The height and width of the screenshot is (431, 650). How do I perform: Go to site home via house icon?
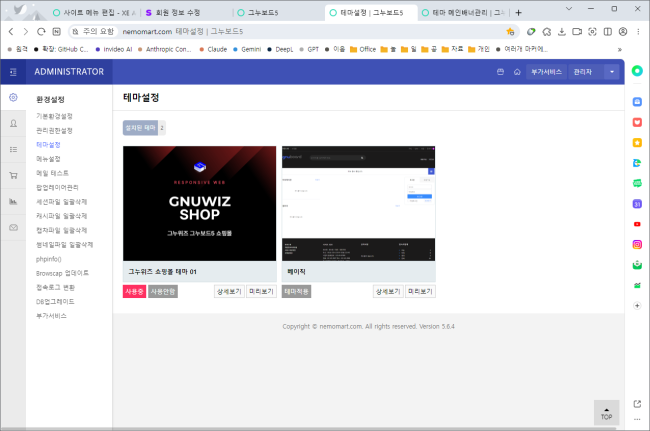517,72
